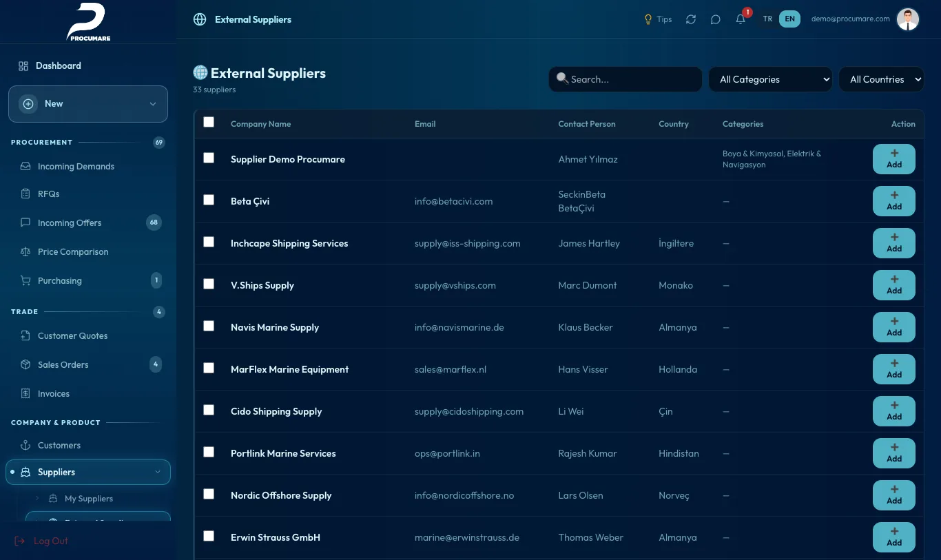Click the RFQs clipboard icon

[x=25, y=194]
